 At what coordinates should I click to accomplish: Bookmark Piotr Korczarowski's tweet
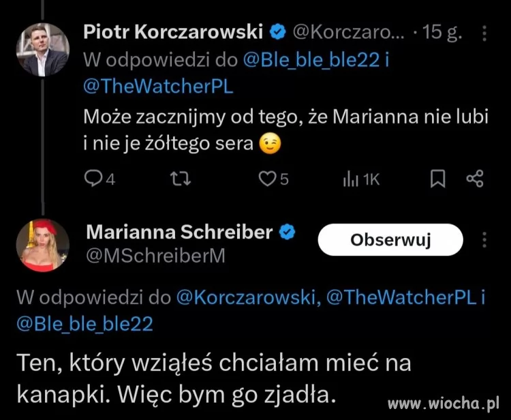click(x=438, y=179)
